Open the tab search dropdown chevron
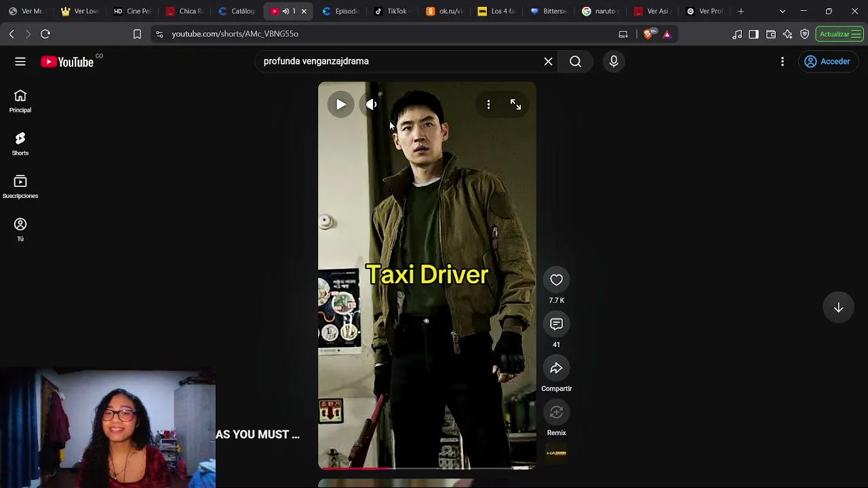This screenshot has width=868, height=488. [x=783, y=12]
